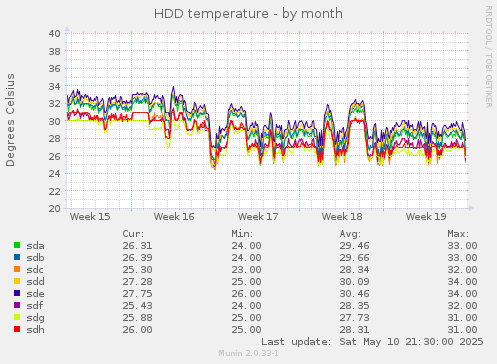This screenshot has width=497, height=364.
Task: Click sdf current value 25.43
Action: click(x=137, y=306)
